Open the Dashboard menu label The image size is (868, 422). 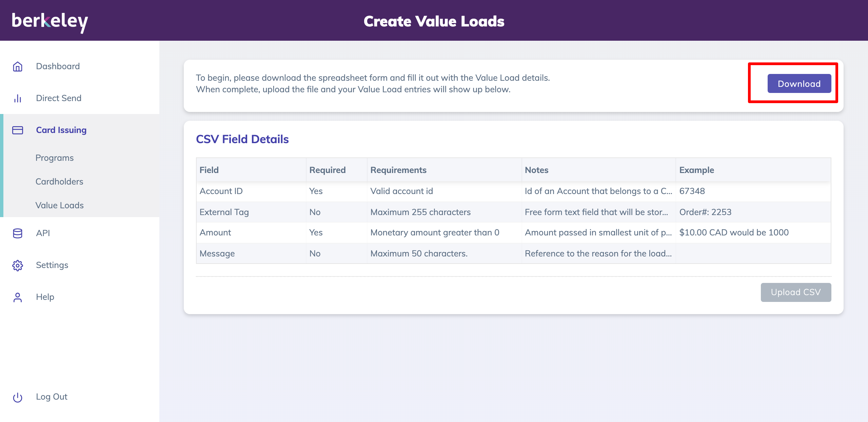click(58, 66)
